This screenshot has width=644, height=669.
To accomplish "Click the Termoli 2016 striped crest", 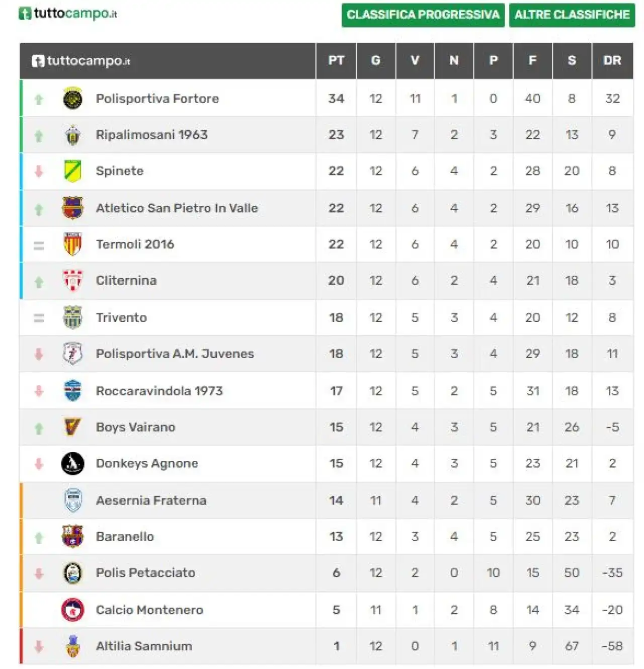I will (72, 244).
